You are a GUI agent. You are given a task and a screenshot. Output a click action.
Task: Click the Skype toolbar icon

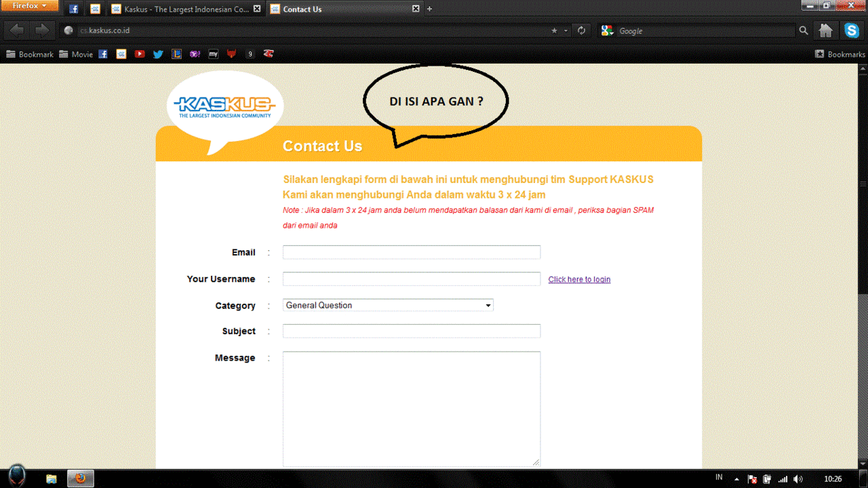852,30
